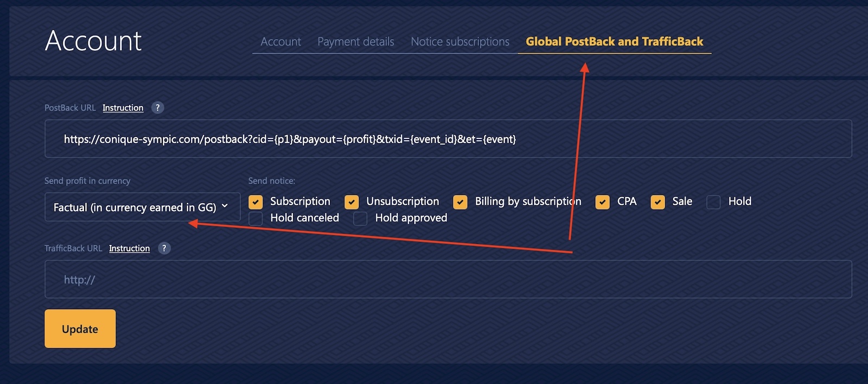
Task: Uncheck the Subscription notice checkbox
Action: click(256, 202)
